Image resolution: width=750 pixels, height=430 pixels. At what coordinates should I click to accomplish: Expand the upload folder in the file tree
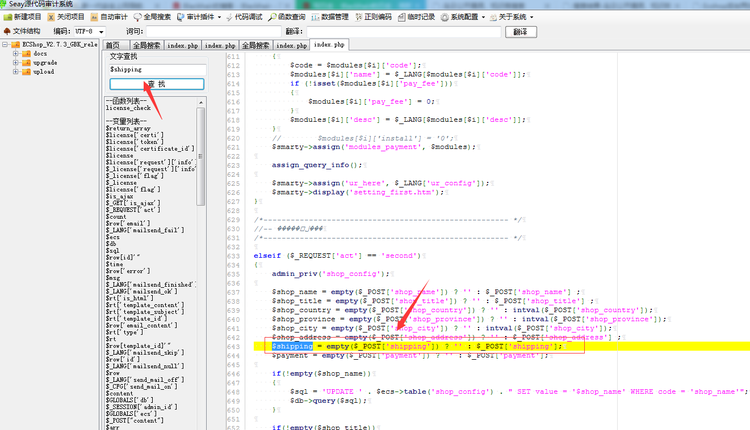pyautogui.click(x=15, y=72)
